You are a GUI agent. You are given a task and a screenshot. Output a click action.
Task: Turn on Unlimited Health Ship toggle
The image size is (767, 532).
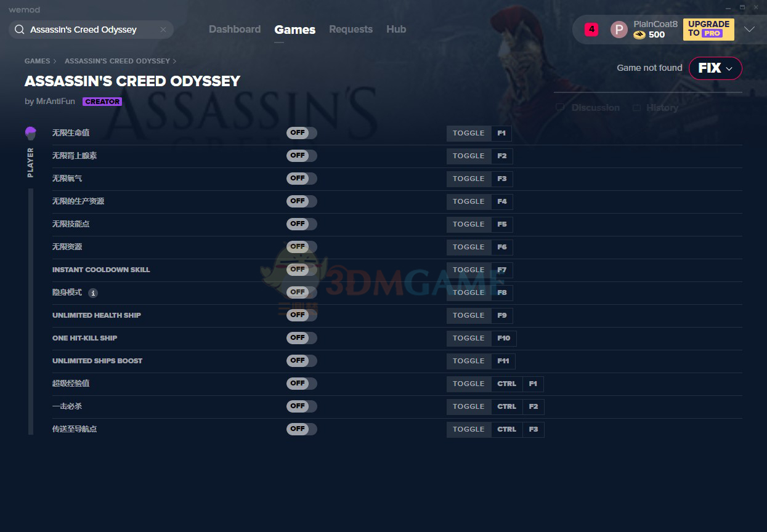coord(301,315)
